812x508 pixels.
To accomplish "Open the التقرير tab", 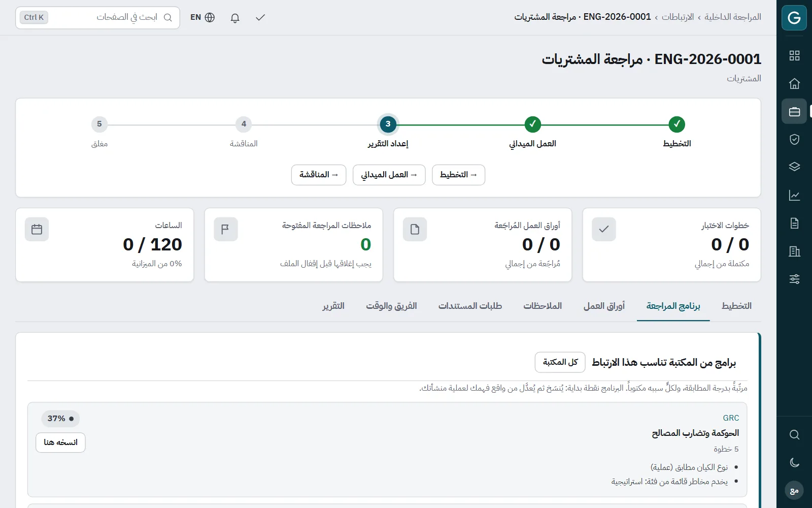I will (333, 306).
